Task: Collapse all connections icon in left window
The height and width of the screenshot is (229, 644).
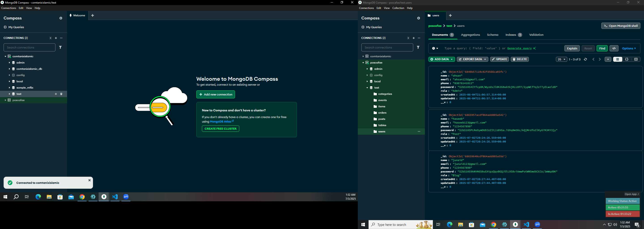Action: 51,38
